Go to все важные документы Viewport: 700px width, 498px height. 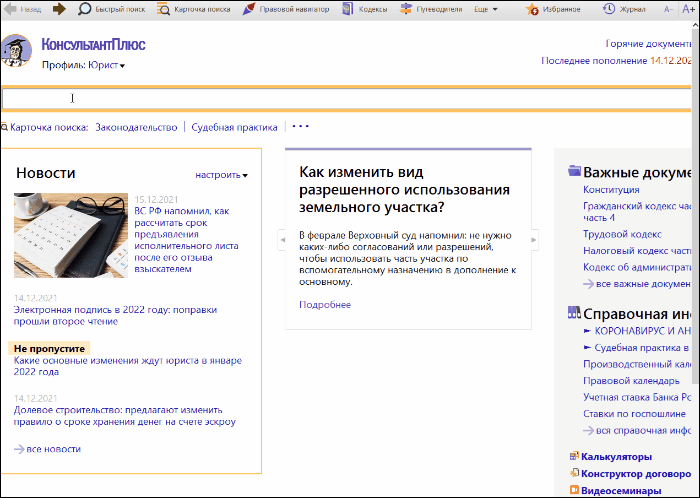pos(637,284)
